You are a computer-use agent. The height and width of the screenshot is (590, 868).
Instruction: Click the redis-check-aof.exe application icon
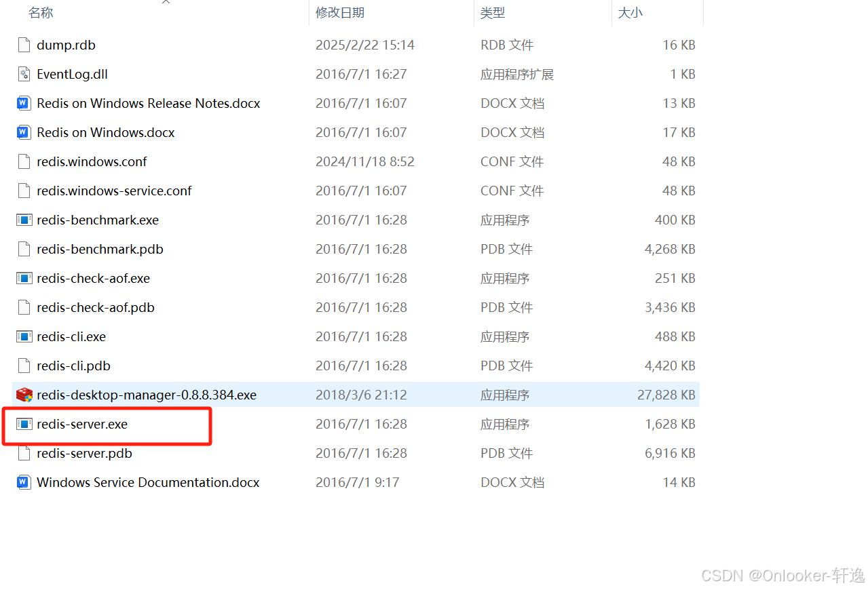pyautogui.click(x=24, y=279)
